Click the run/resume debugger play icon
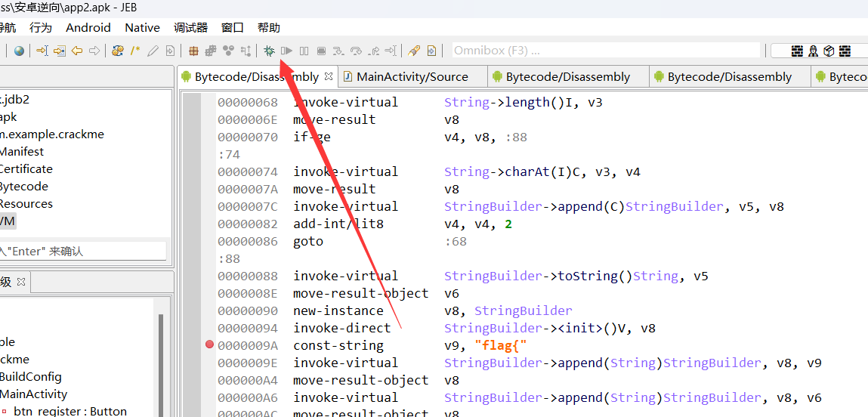 286,51
